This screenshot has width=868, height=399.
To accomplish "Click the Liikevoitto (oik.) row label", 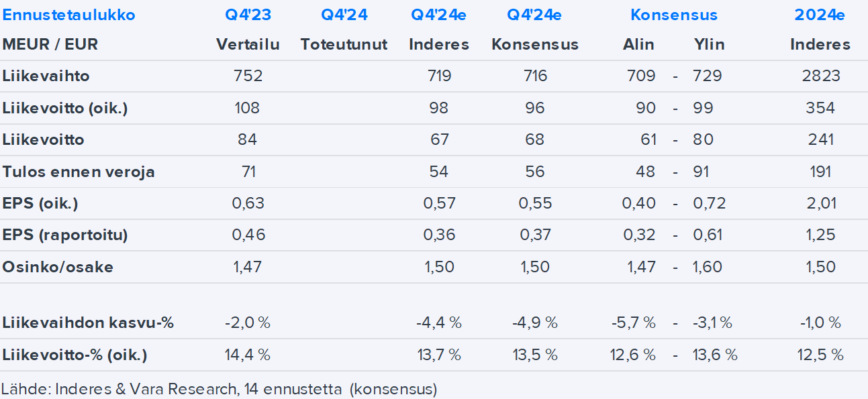I will (x=65, y=108).
